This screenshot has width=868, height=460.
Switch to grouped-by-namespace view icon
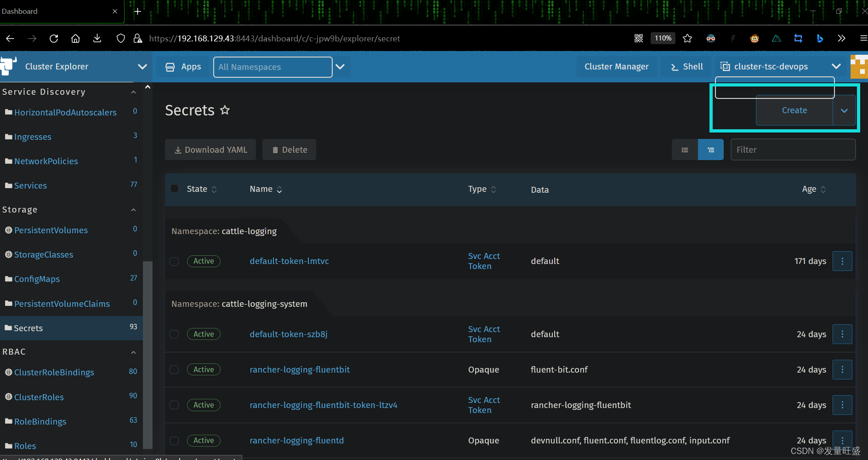[711, 150]
